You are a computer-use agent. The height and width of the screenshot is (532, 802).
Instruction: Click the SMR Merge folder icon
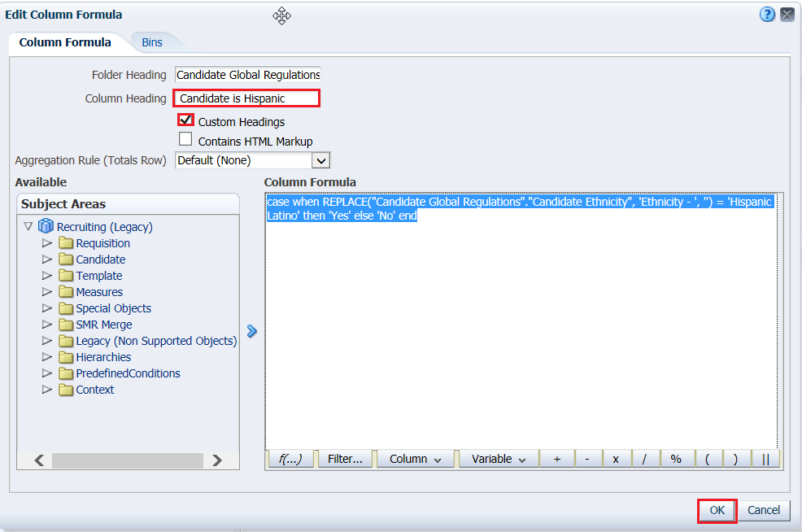coord(65,325)
